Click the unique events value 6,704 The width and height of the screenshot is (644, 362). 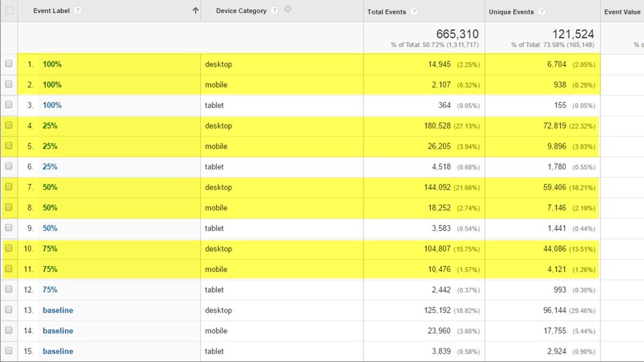[x=557, y=65]
